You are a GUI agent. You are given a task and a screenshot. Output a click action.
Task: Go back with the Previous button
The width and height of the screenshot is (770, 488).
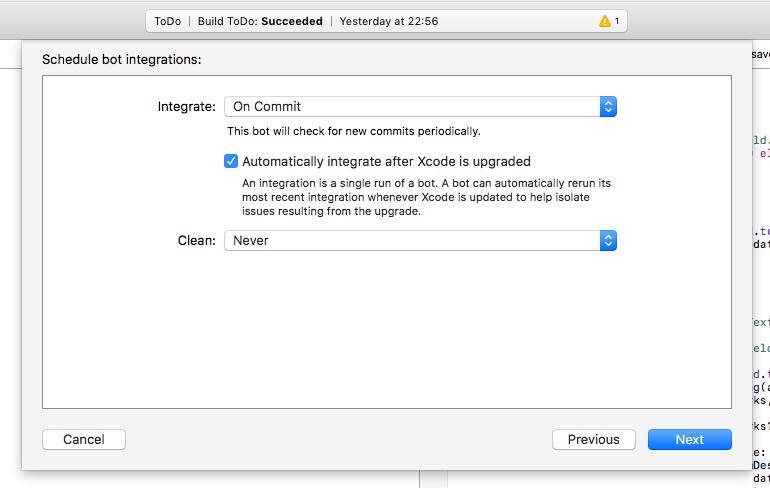[594, 439]
